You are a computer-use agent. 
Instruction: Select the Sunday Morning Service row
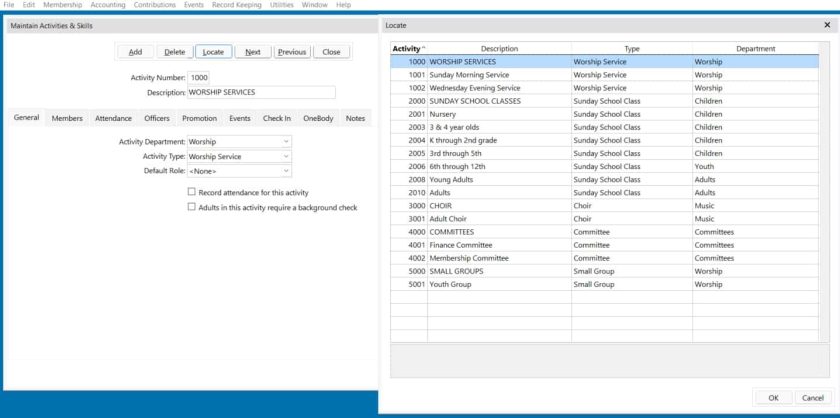tap(605, 75)
